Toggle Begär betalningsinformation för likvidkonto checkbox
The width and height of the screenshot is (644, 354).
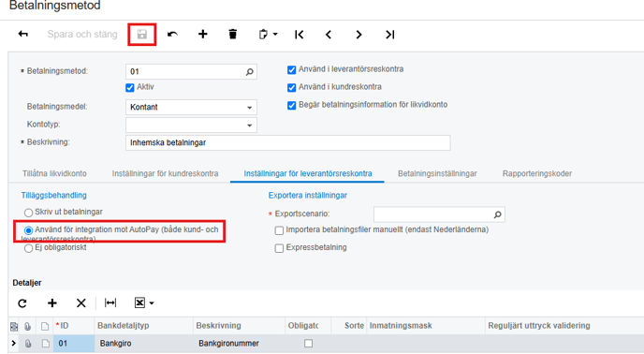(292, 105)
